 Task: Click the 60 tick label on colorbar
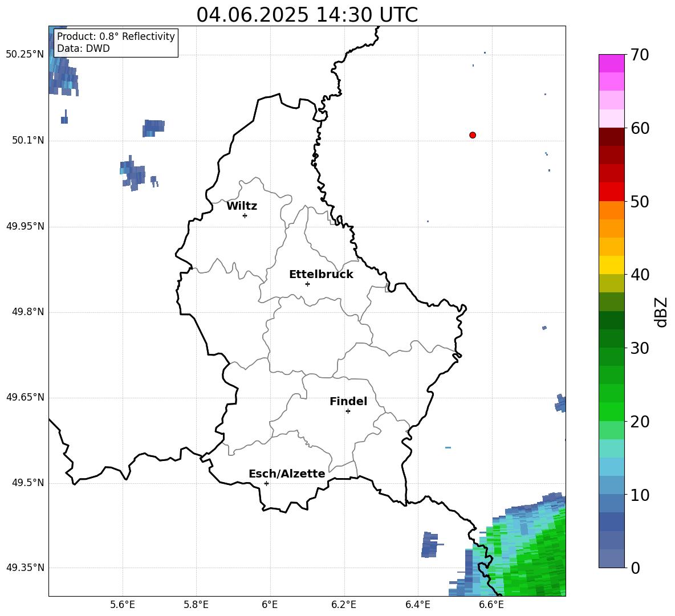point(640,128)
